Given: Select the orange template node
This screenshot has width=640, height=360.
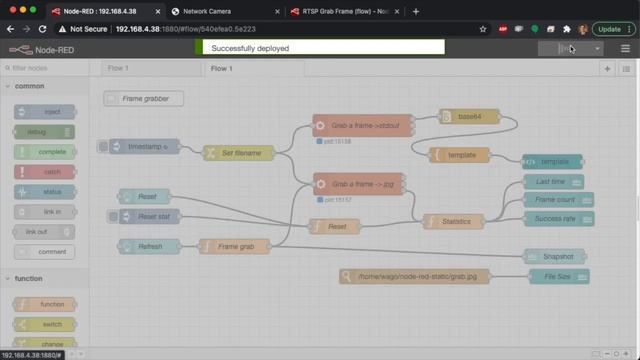Looking at the screenshot, I should (x=459, y=155).
